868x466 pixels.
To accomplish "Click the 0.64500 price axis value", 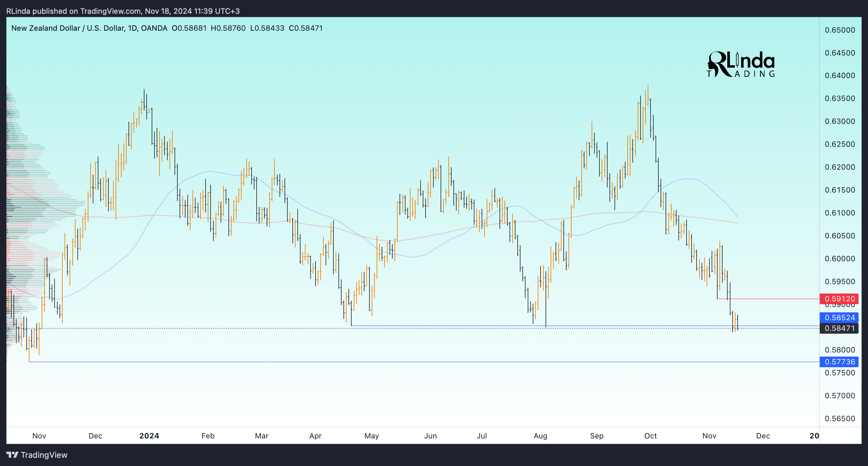I will point(840,53).
